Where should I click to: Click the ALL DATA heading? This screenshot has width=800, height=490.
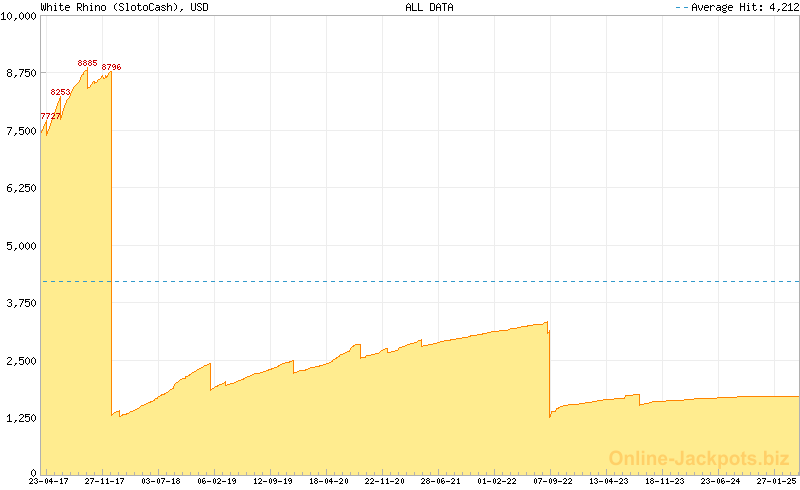coord(429,7)
